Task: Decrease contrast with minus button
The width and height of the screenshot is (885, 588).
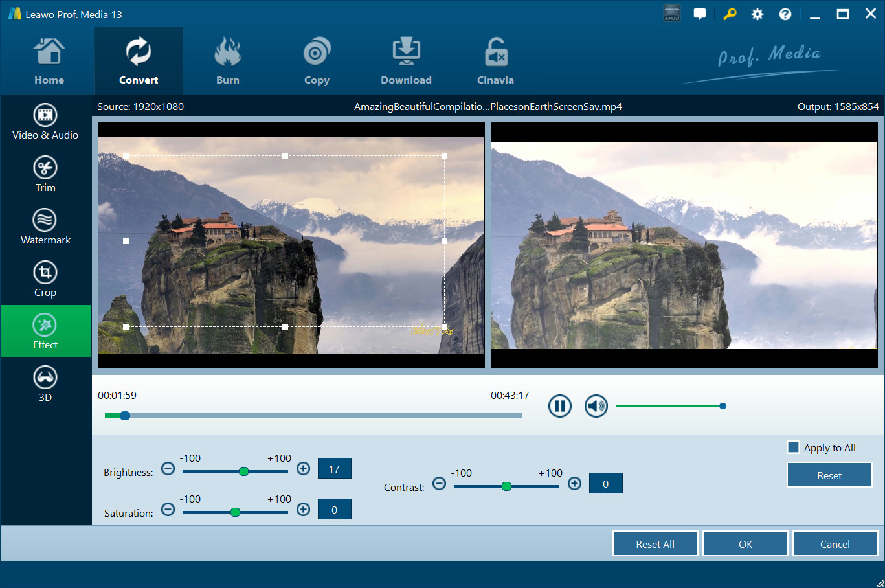Action: (439, 484)
